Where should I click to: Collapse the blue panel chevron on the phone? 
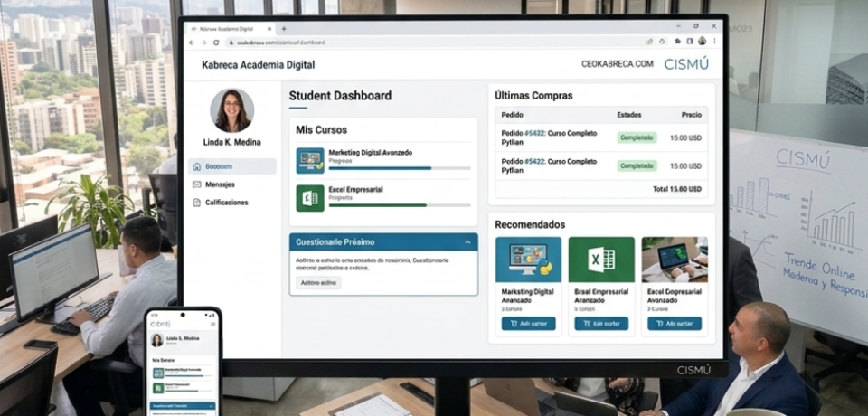click(212, 405)
